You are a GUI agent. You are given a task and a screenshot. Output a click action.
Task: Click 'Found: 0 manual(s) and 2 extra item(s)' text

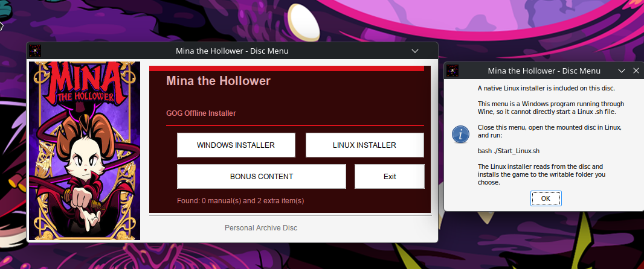pyautogui.click(x=240, y=201)
